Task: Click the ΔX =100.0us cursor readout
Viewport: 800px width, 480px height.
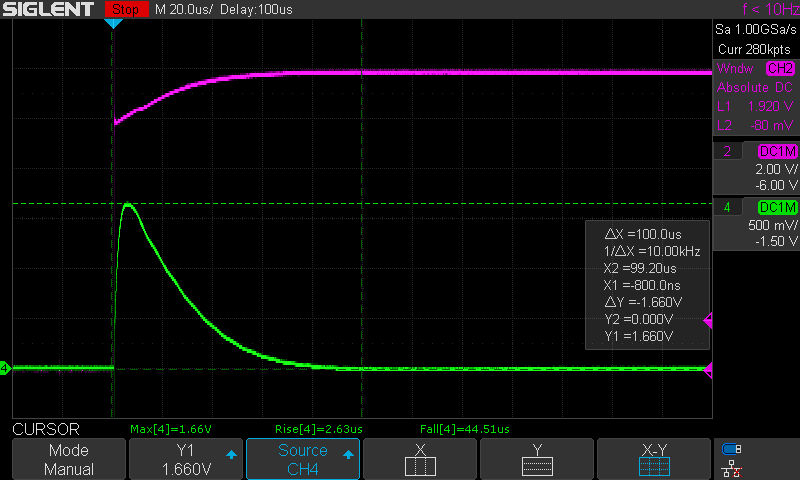Action: click(x=643, y=234)
